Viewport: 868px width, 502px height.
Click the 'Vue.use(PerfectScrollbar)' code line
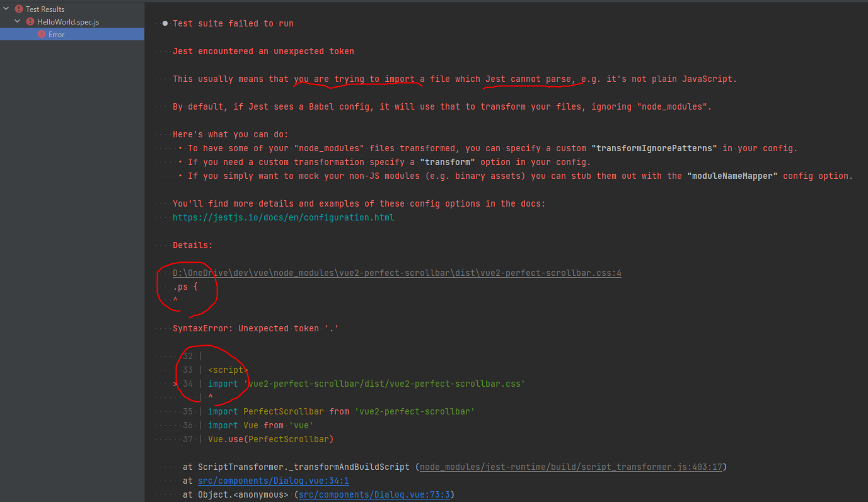pos(271,439)
